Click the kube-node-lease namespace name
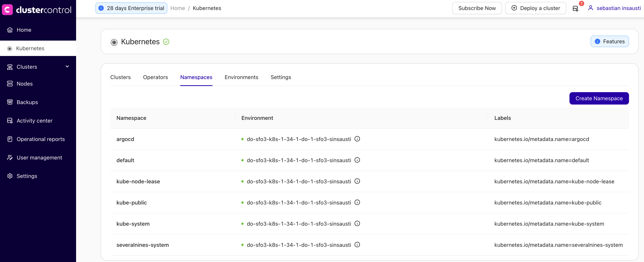Image resolution: width=644 pixels, height=262 pixels. click(138, 182)
